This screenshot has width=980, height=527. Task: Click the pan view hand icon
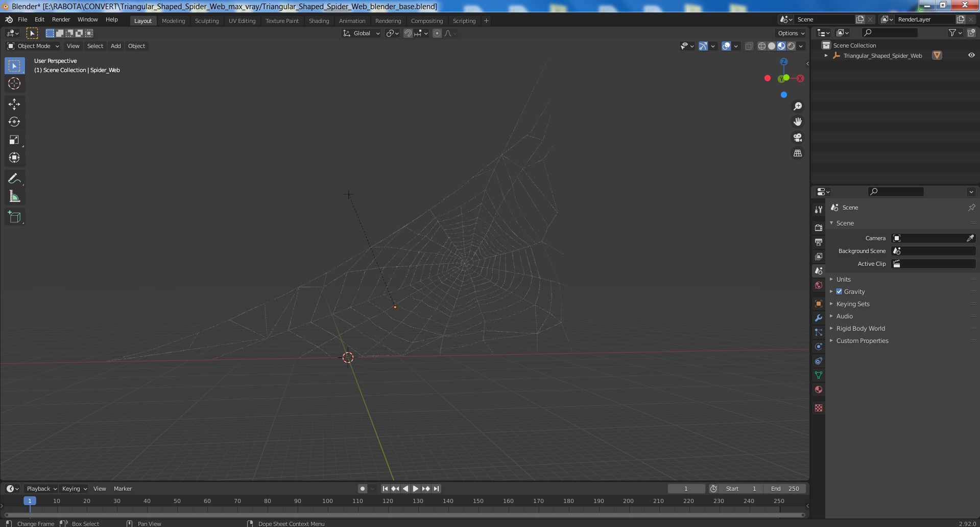point(798,122)
